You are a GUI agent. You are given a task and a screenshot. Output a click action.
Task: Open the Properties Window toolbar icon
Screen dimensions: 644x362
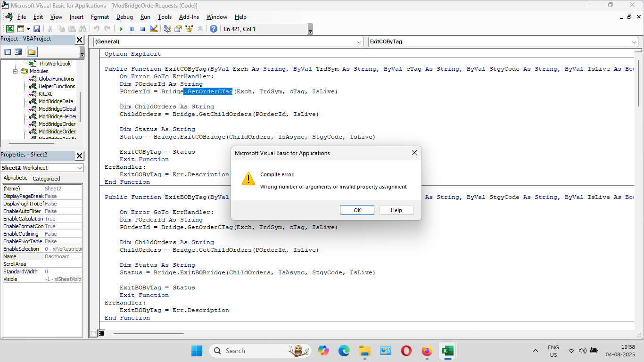click(178, 29)
